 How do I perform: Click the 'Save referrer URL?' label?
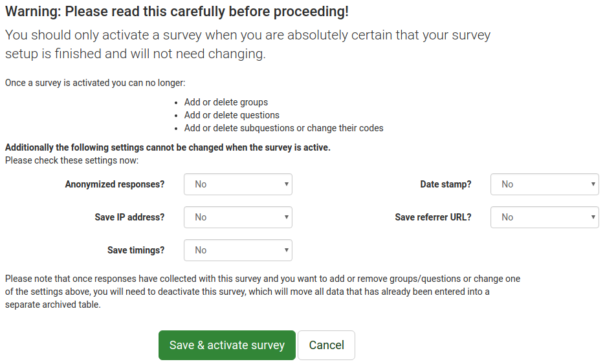click(x=433, y=217)
